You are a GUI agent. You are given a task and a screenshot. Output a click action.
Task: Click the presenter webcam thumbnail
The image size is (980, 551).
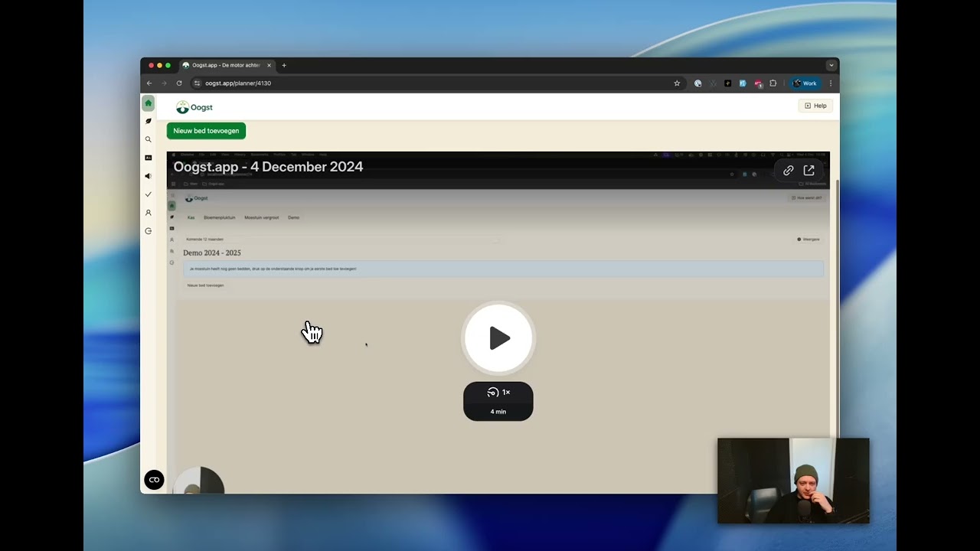[793, 481]
